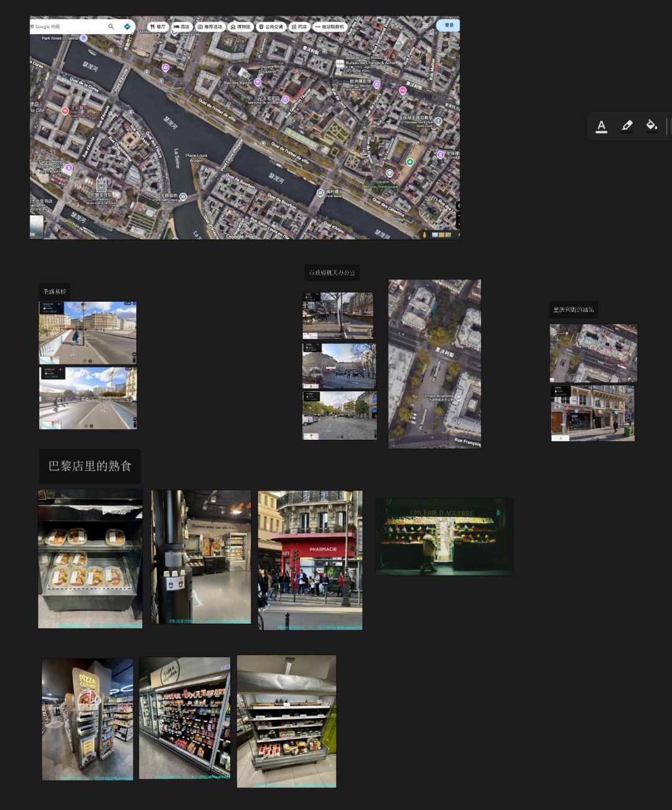Click the red hospital pin on the map
Screen dimensions: 672x810
click(x=65, y=111)
